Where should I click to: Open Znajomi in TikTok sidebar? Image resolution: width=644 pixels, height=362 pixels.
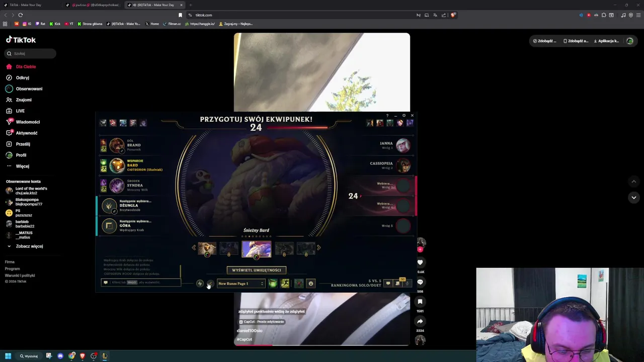click(x=19, y=100)
